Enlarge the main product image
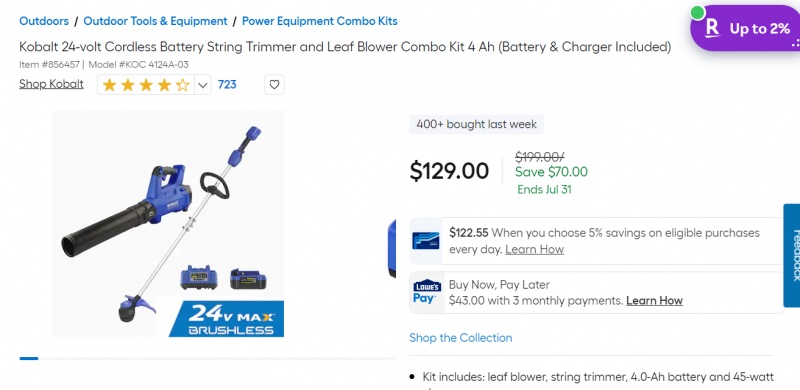This screenshot has height=390, width=800. click(168, 224)
